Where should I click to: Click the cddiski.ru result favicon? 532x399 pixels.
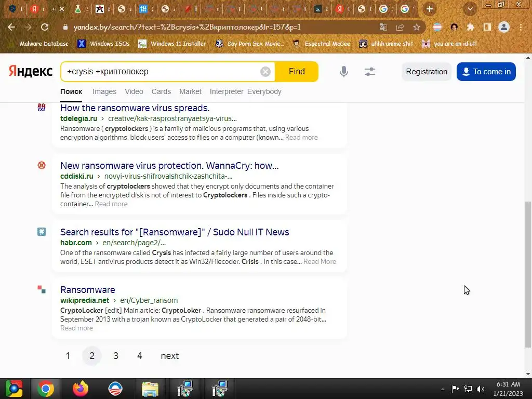click(42, 165)
